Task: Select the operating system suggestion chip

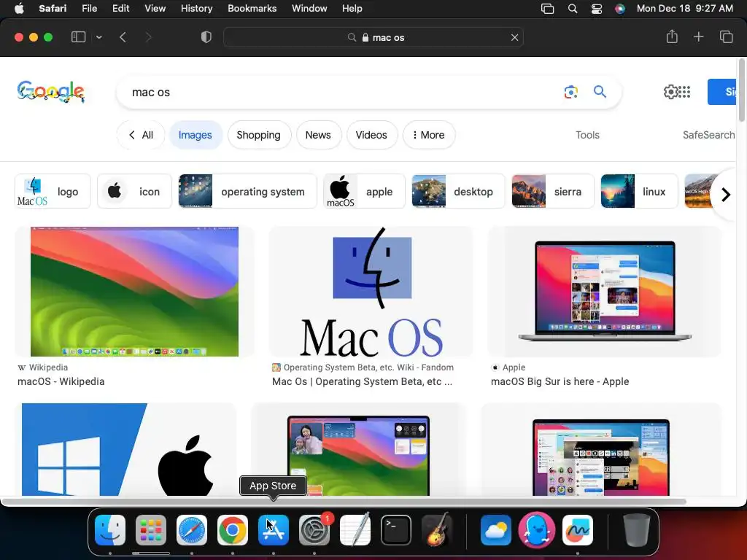Action: 247,191
